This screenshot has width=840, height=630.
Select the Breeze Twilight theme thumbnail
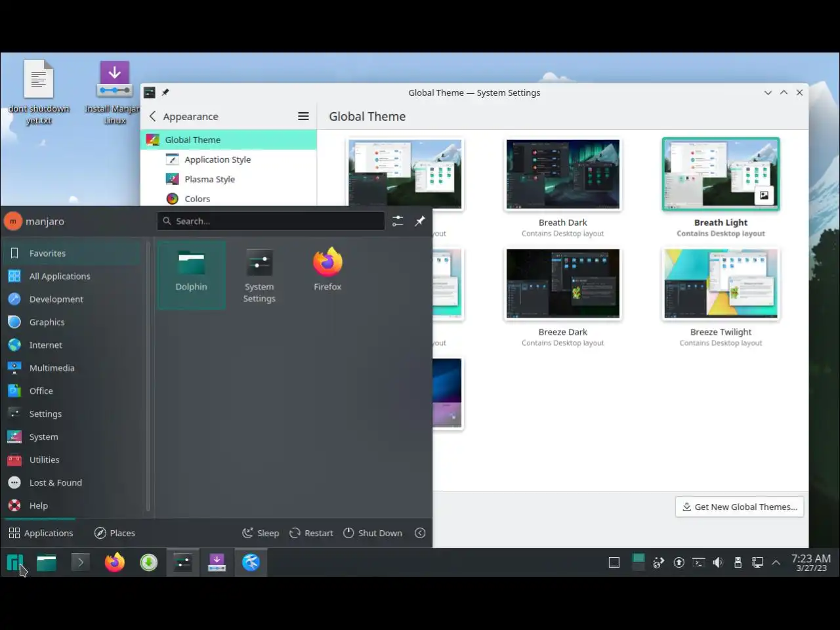pos(721,283)
